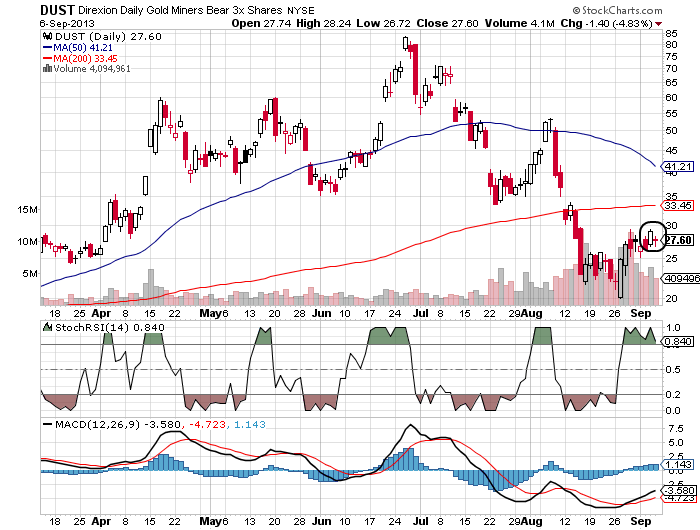Click the StochRSI(14) 0.840 panel label

coord(110,327)
